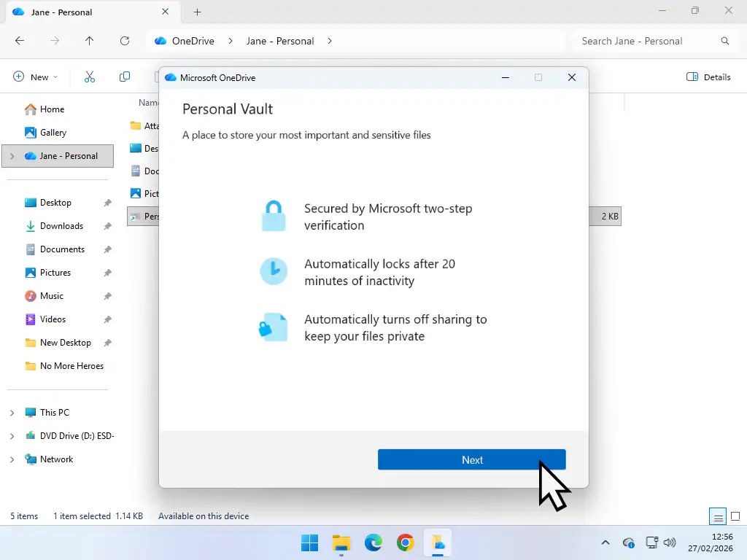747x560 pixels.
Task: Expand the Network tree node
Action: click(12, 459)
